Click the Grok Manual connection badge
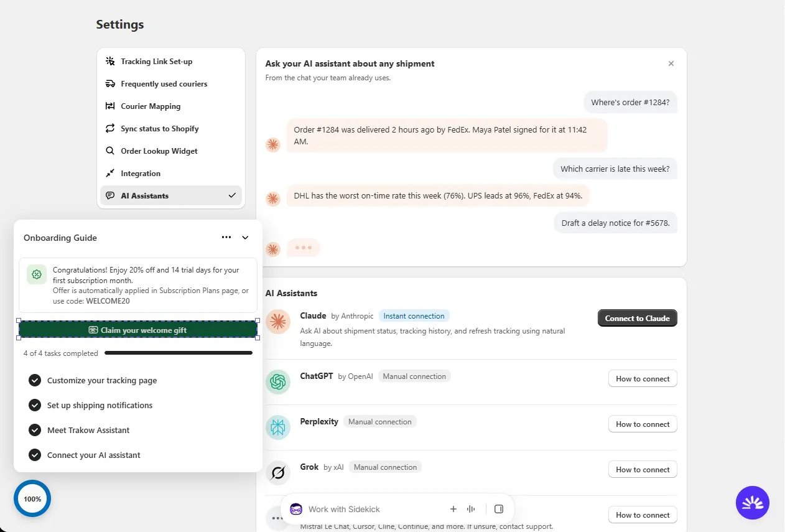The image size is (785, 532). pos(385,467)
